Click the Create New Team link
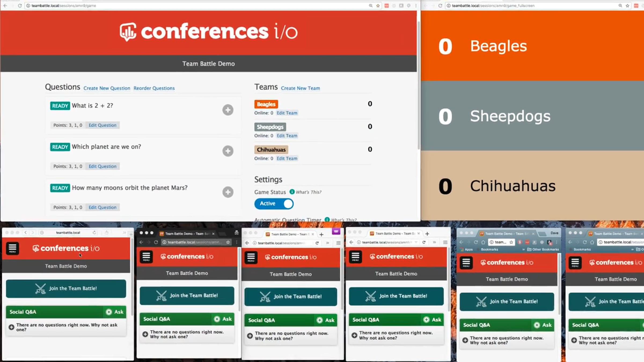 (300, 88)
